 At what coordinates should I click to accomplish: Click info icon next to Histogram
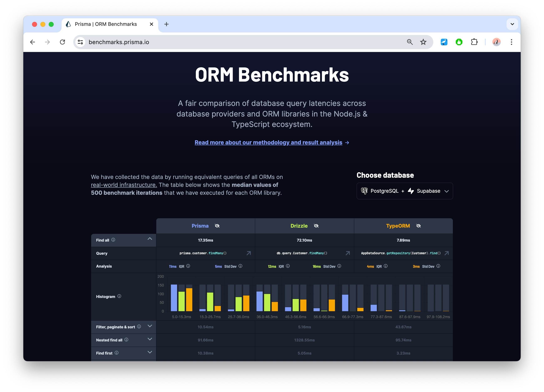(119, 296)
